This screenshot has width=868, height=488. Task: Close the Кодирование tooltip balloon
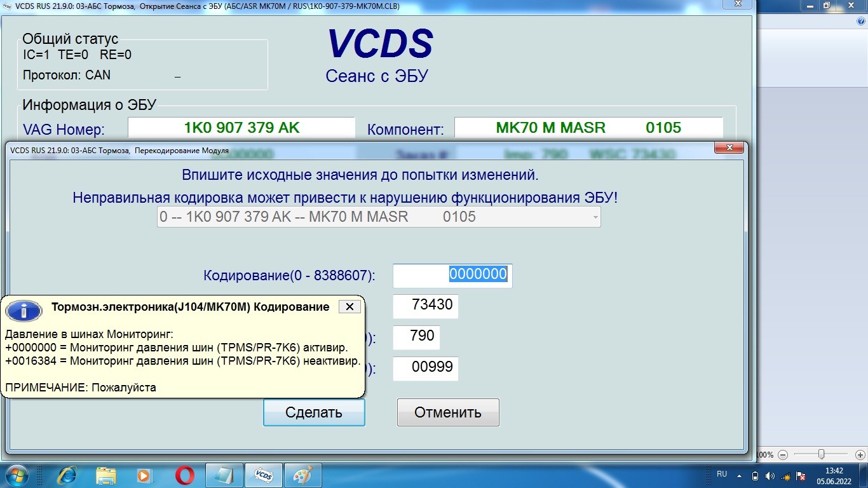coord(349,307)
